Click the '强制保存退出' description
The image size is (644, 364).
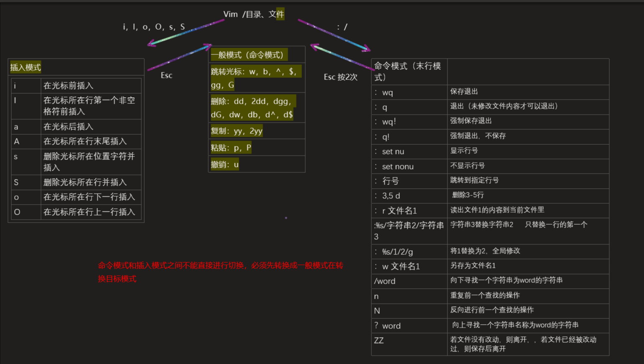tap(470, 121)
